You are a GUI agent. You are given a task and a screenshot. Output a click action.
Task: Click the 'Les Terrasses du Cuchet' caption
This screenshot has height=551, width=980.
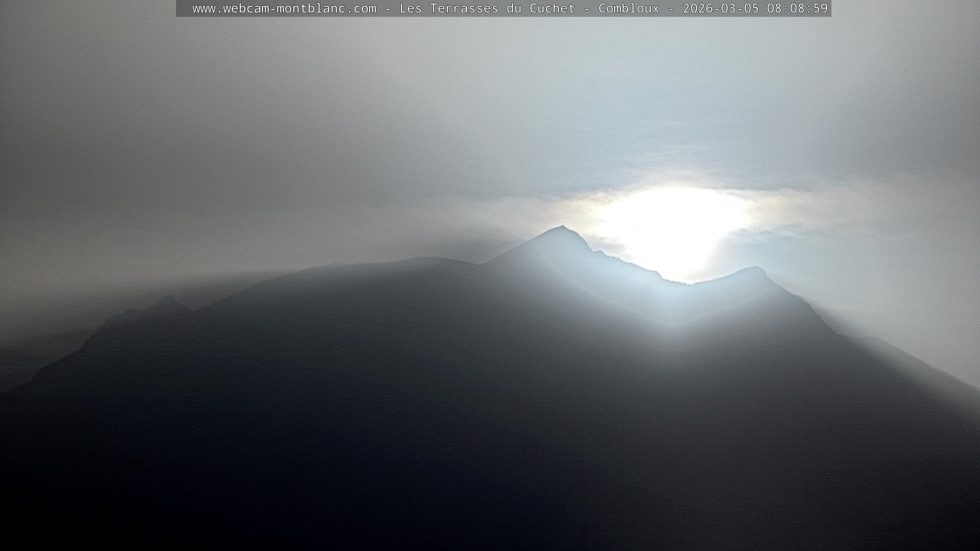tap(487, 8)
